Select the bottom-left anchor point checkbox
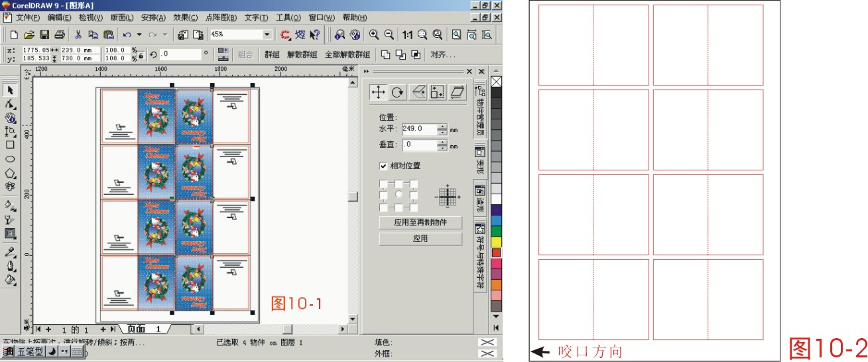Viewport: 868px width, 362px height. click(x=383, y=207)
